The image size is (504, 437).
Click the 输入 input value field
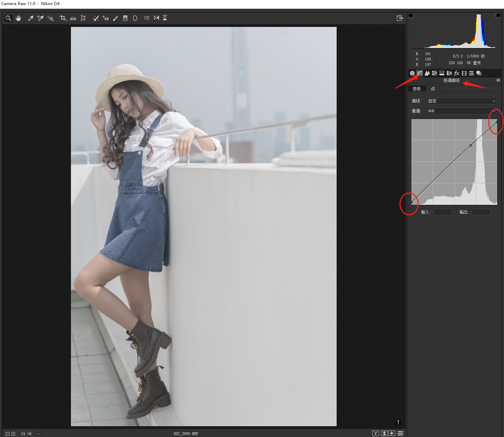pos(442,212)
